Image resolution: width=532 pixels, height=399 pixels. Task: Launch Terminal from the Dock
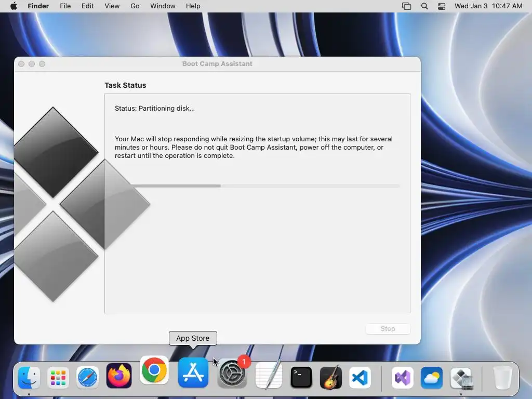pos(301,377)
